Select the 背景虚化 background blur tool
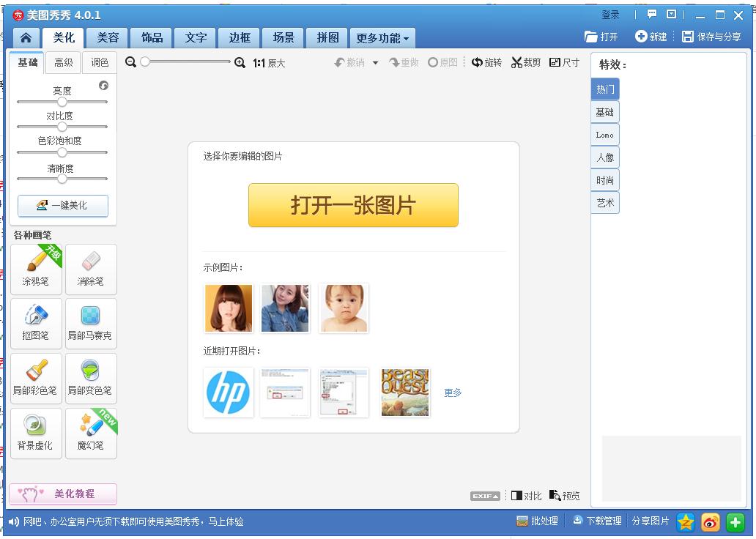The width and height of the screenshot is (756, 539). (36, 434)
